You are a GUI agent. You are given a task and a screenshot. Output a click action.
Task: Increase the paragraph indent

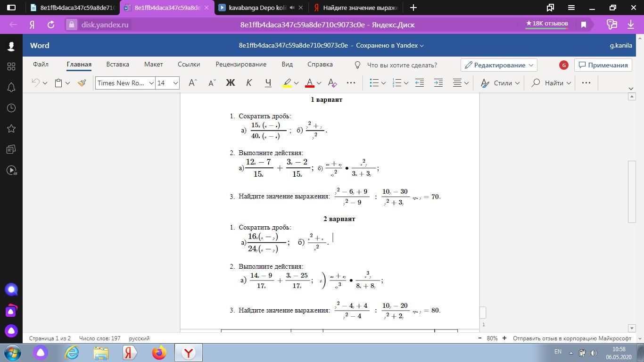438,83
